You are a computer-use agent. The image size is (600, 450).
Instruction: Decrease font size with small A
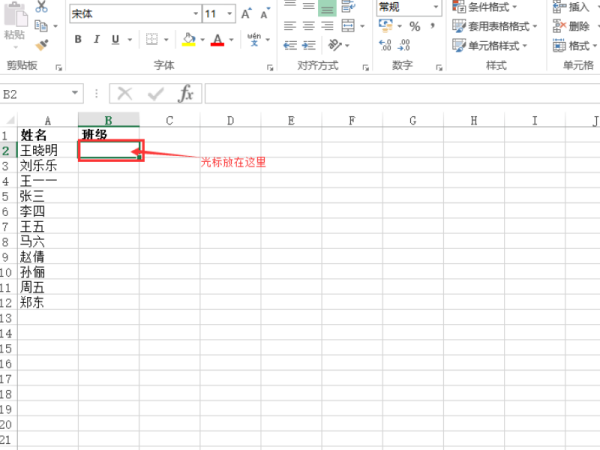265,14
